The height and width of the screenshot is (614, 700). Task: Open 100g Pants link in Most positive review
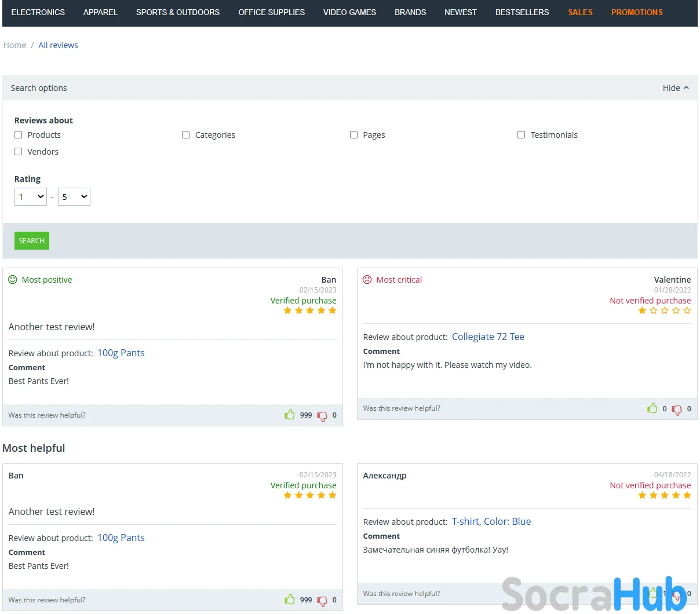pyautogui.click(x=121, y=353)
